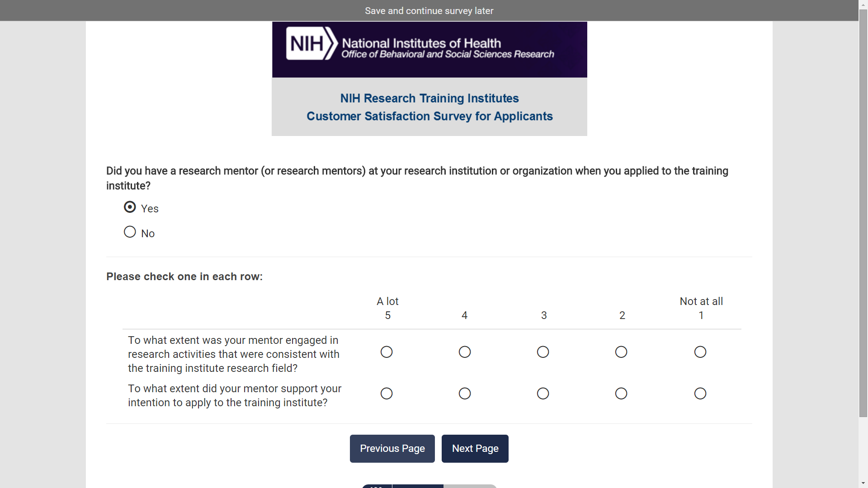
Task: Rate mentor research engagement as 4
Action: pyautogui.click(x=465, y=352)
